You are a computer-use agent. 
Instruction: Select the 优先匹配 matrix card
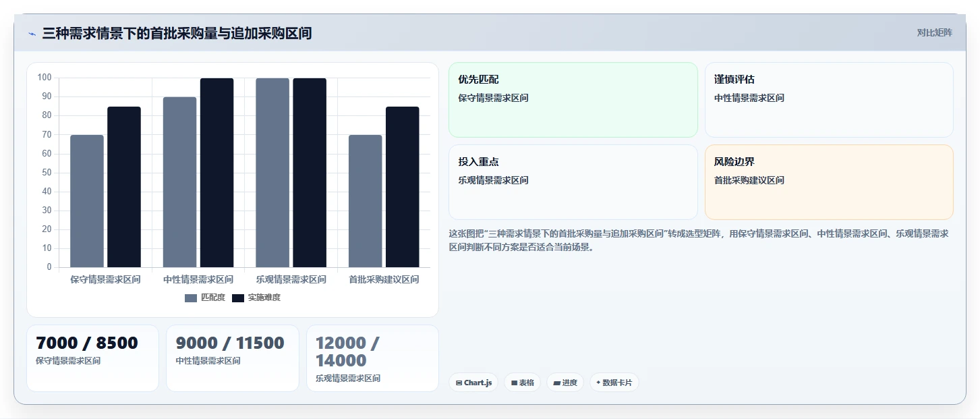tap(573, 100)
